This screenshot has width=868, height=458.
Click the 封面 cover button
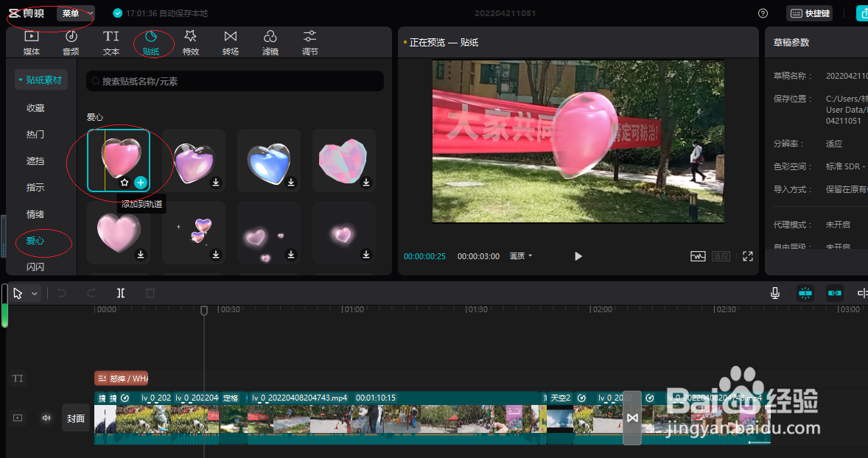[75, 418]
